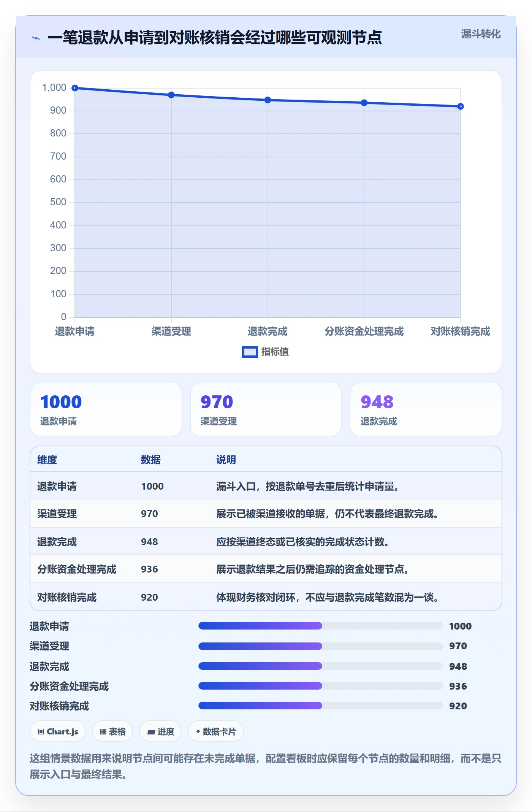Viewport: 532px width, 812px height.
Task: Toggle the 指标值 legend color box
Action: pyautogui.click(x=250, y=352)
